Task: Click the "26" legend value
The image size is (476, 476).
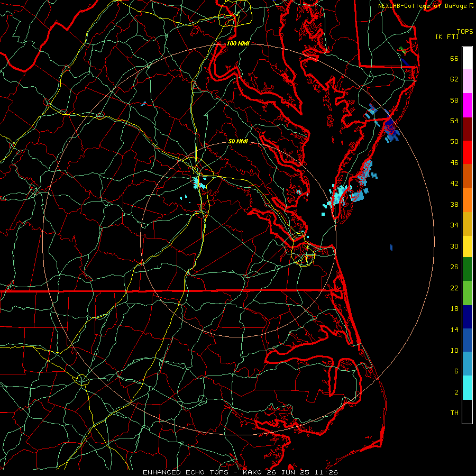Action: tap(454, 267)
